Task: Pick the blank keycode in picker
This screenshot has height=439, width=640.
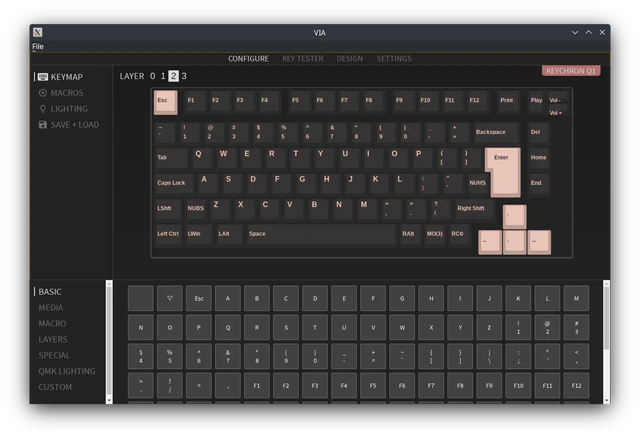Action: [x=141, y=299]
